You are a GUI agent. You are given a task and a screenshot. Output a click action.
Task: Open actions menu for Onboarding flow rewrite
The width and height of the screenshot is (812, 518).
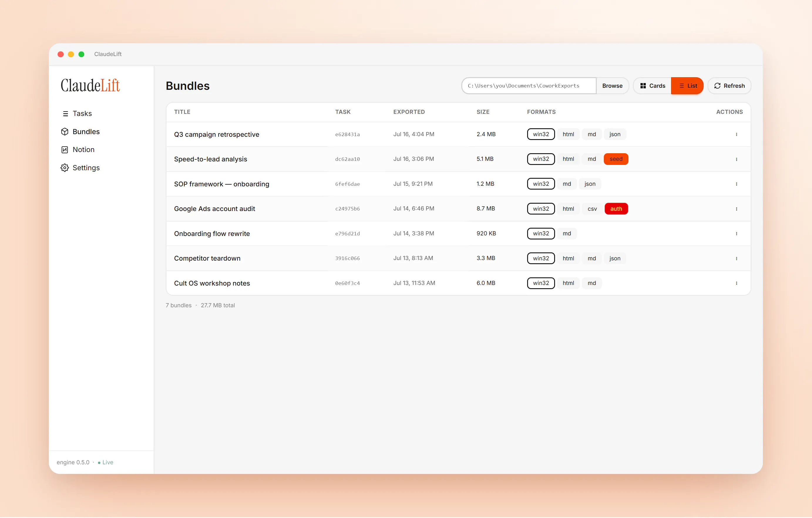click(x=736, y=234)
